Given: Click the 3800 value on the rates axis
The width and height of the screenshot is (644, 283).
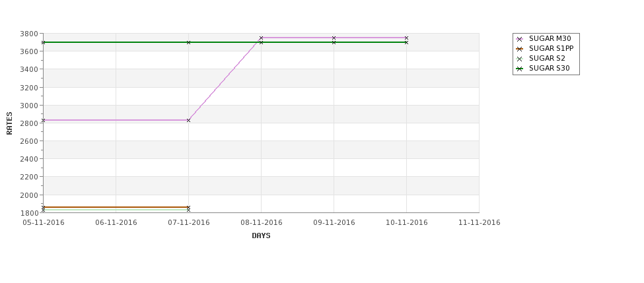Looking at the screenshot, I should click(30, 34).
